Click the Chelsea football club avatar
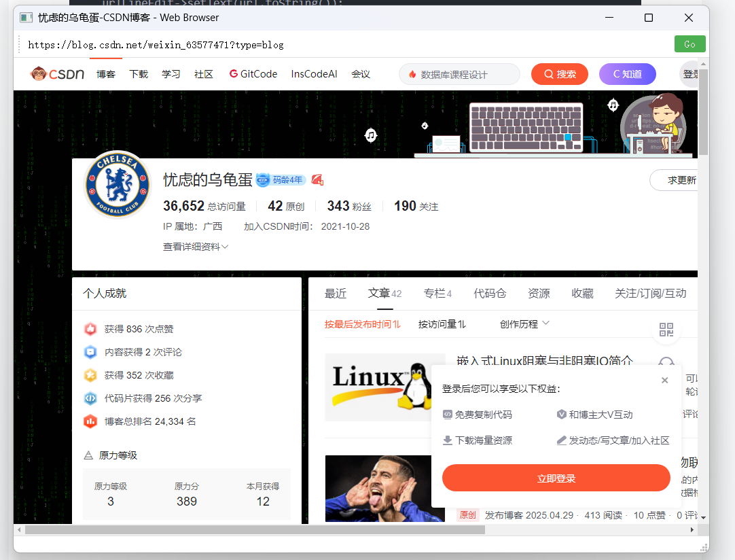Viewport: 735px width, 560px height. [118, 184]
